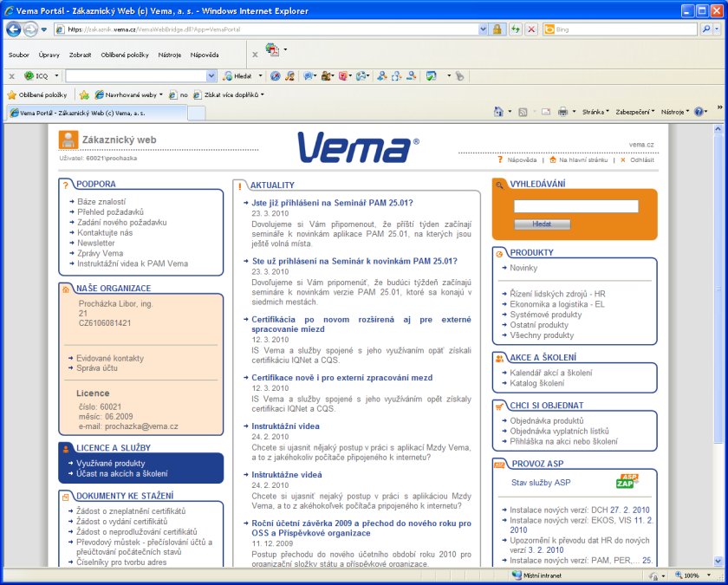Screen dimensions: 728x585
Task: Click the vertical scrollbar up arrow
Action: click(718, 129)
